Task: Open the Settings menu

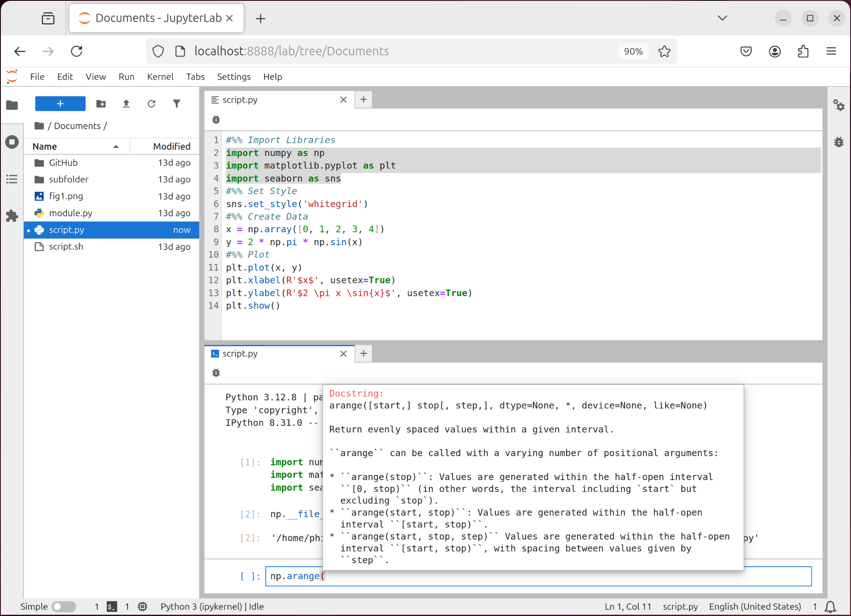Action: (234, 77)
